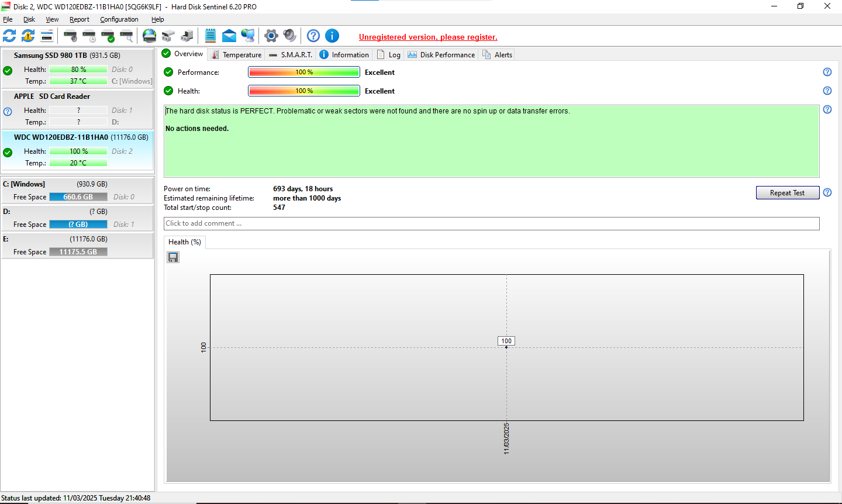Select the D: partition entry

78,218
